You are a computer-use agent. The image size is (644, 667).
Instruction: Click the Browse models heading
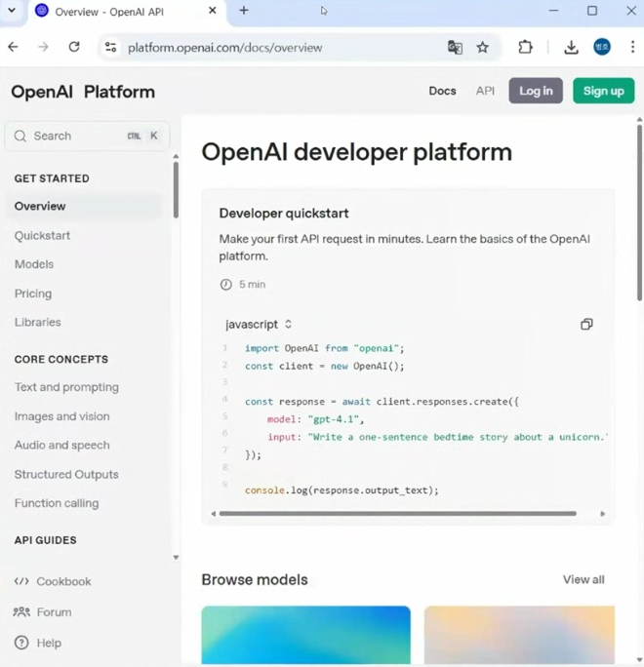pos(255,580)
